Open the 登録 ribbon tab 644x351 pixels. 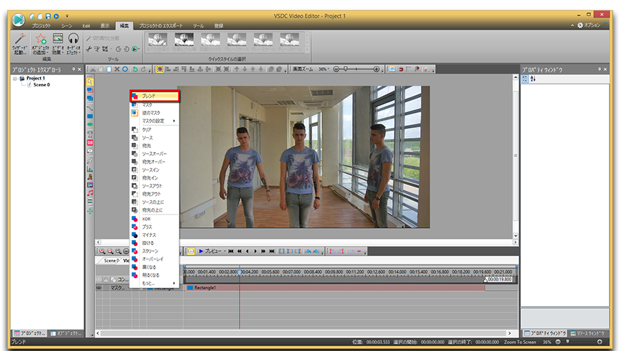point(218,26)
